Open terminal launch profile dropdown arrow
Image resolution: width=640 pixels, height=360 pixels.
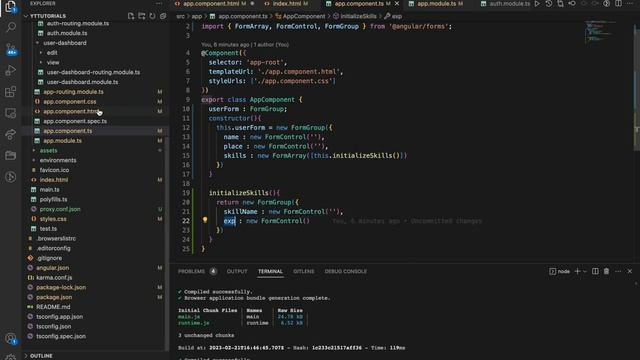(584, 271)
